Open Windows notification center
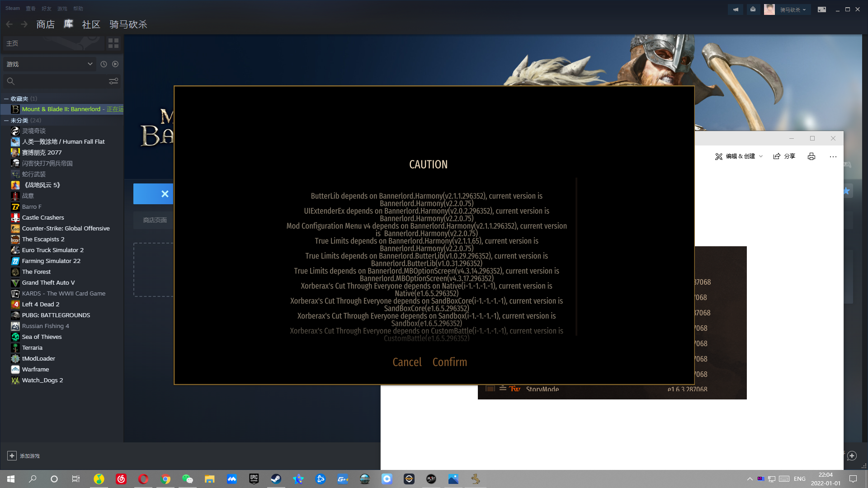 click(853, 479)
